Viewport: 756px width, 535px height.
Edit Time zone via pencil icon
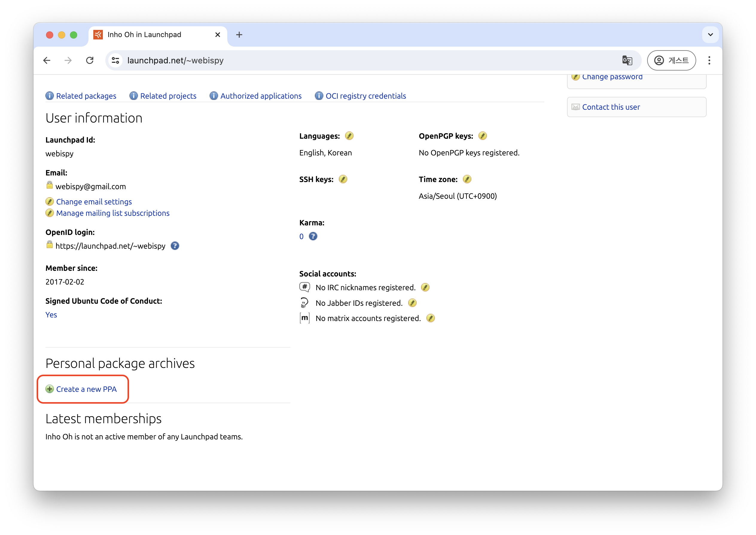click(467, 179)
